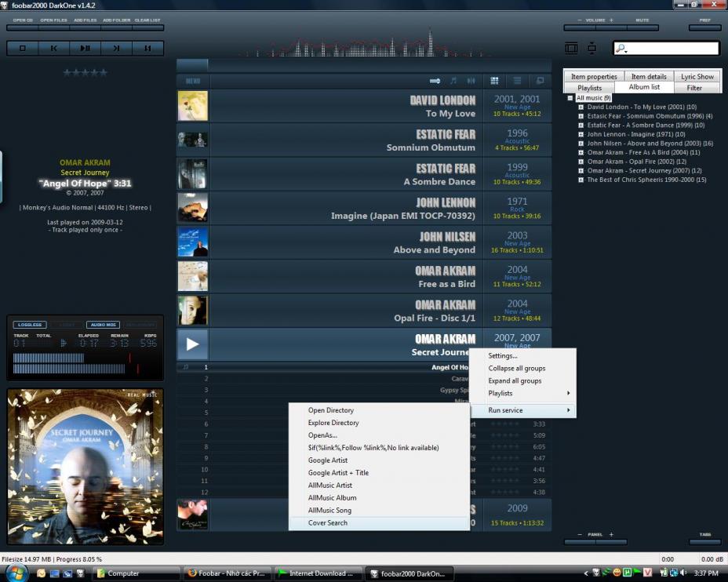
Task: Expand John Nilsen - Above and Beyond node
Action: pyautogui.click(x=581, y=144)
